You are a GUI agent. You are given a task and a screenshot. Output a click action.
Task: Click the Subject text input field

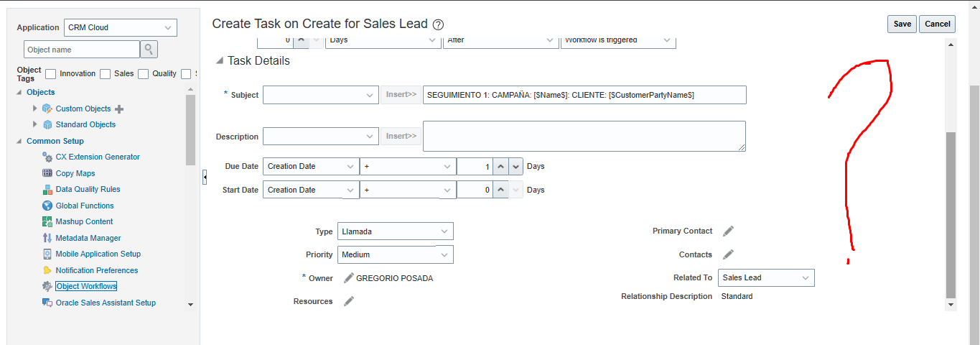[x=584, y=95]
